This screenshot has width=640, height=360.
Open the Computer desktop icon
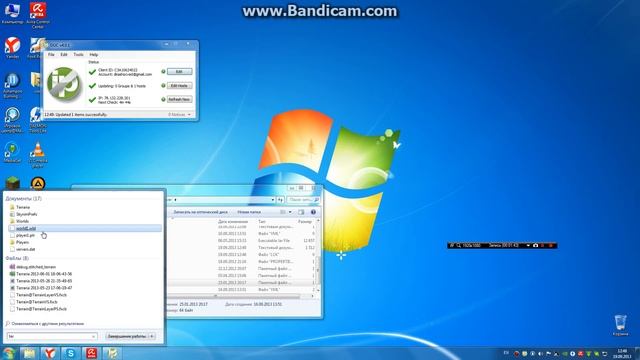pyautogui.click(x=12, y=13)
